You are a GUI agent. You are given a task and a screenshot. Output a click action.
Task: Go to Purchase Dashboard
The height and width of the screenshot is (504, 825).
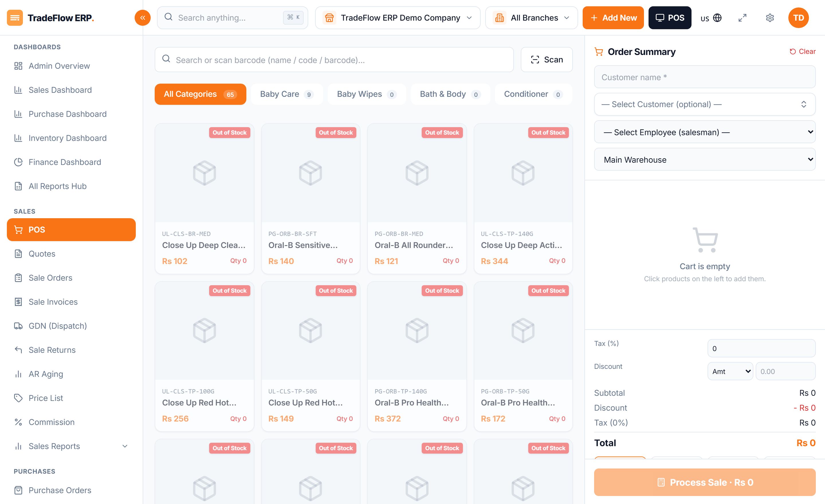[71, 114]
